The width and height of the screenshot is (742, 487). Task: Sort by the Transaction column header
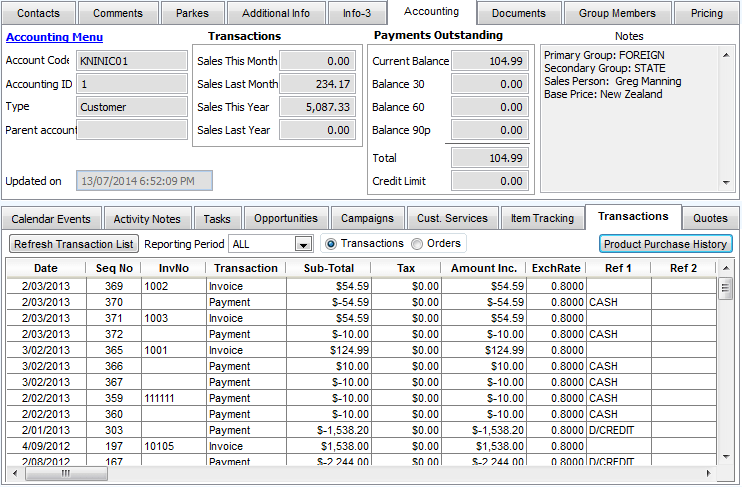point(246,268)
